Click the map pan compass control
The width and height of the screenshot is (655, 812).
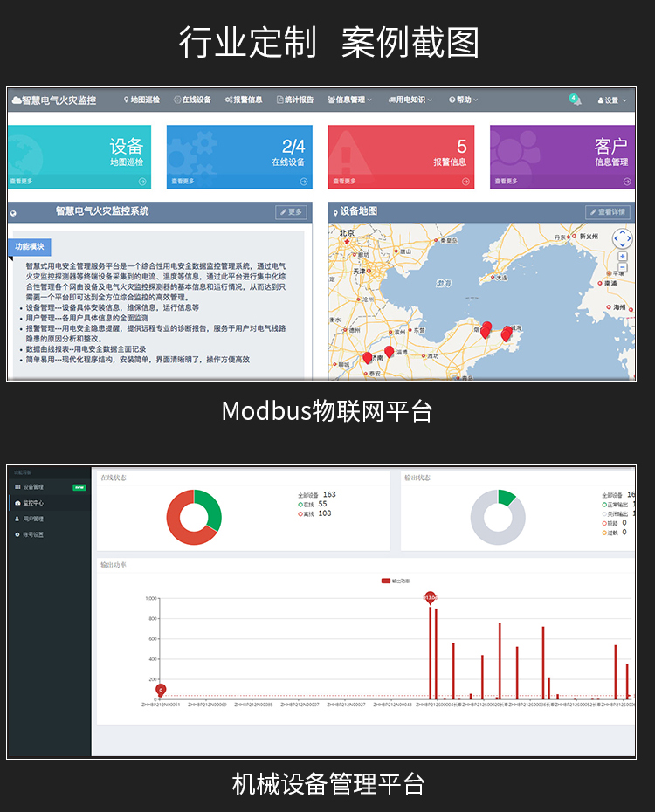622,238
